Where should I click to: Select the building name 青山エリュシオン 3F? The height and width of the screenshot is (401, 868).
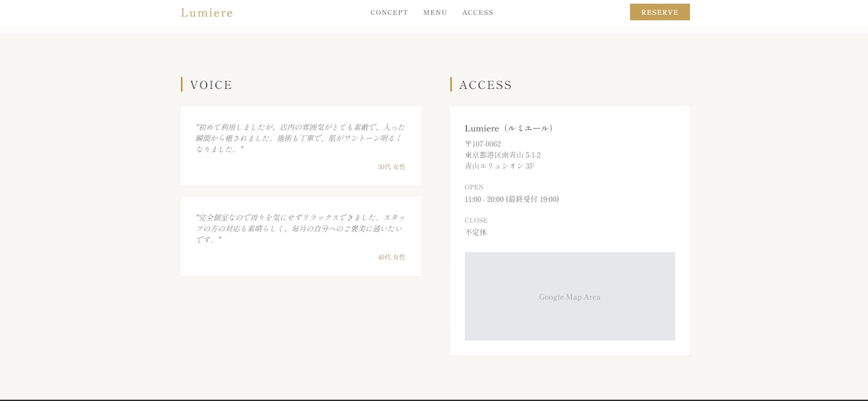(x=499, y=166)
